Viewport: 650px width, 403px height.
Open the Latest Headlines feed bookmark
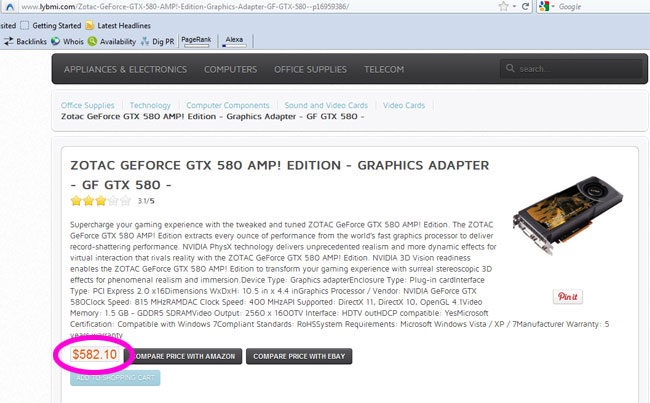click(118, 26)
